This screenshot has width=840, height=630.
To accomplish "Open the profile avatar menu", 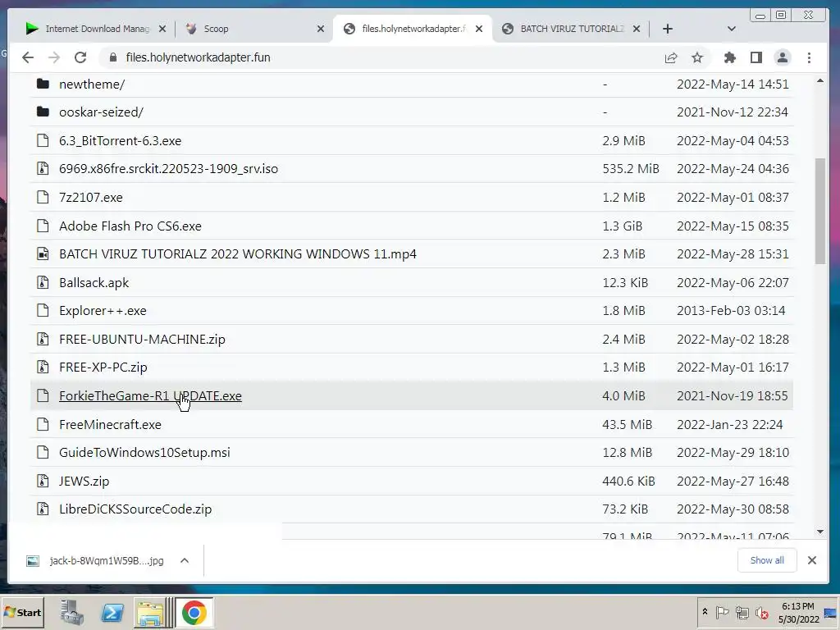I will [x=782, y=57].
